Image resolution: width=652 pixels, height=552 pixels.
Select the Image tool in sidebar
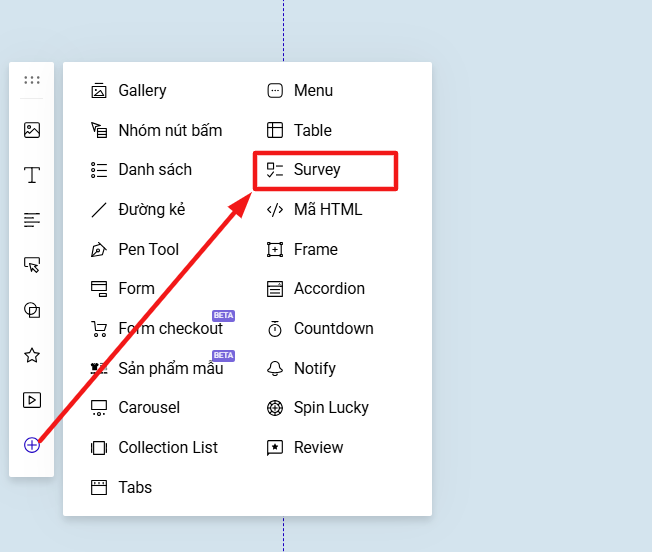[32, 130]
